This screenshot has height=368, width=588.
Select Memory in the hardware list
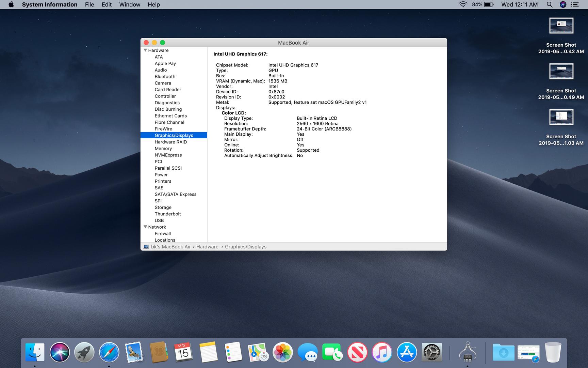163,149
